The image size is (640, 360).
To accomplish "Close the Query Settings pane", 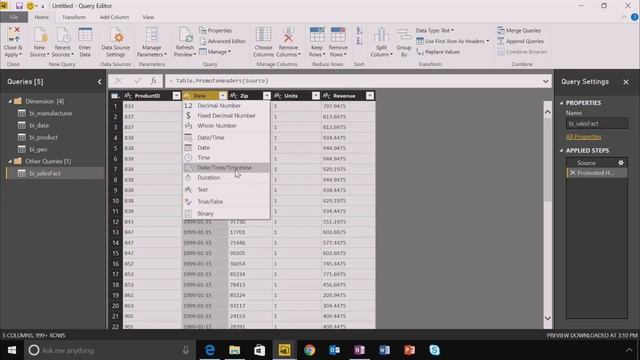I will pyautogui.click(x=626, y=82).
